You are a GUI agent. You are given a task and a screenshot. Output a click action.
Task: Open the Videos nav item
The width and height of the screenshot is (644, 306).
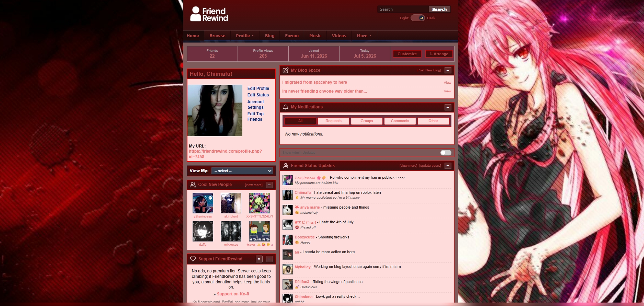pos(339,36)
